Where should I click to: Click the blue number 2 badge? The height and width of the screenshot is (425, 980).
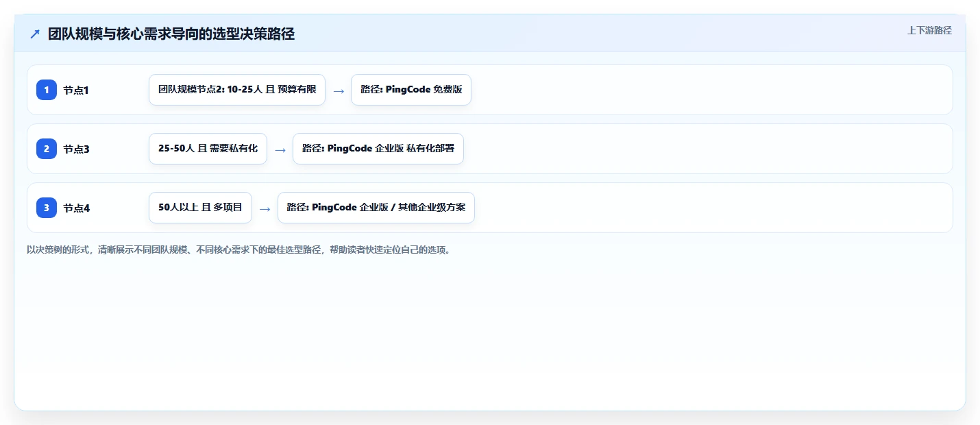pos(47,149)
